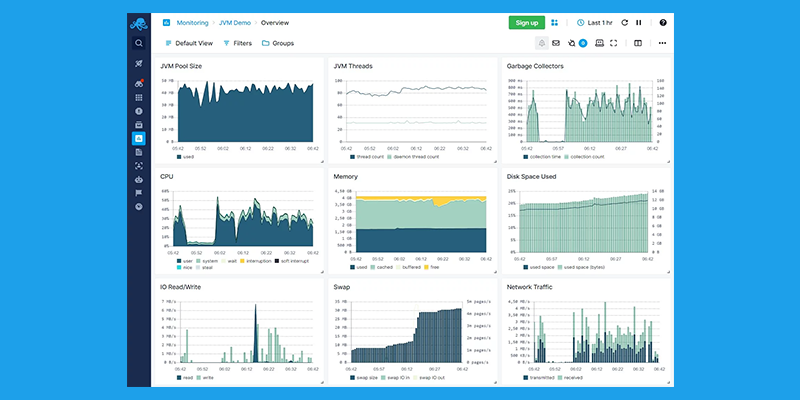The image size is (800, 400).
Task: Click the Garbage Collectors panel title
Action: 535,66
